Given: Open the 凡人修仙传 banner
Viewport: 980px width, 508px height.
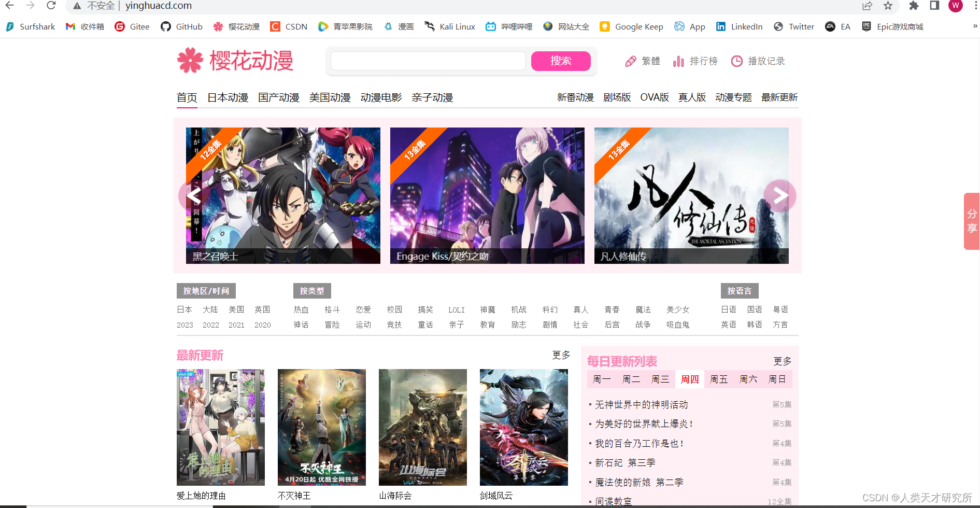Looking at the screenshot, I should (x=691, y=195).
